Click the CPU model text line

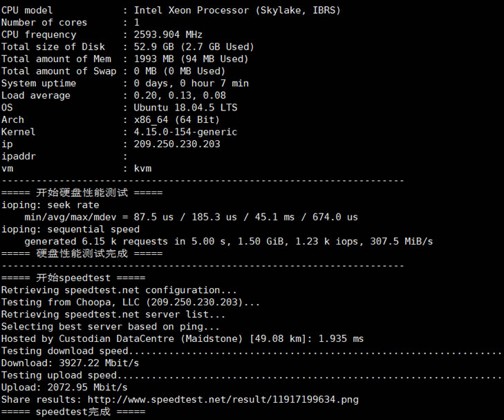(x=171, y=10)
